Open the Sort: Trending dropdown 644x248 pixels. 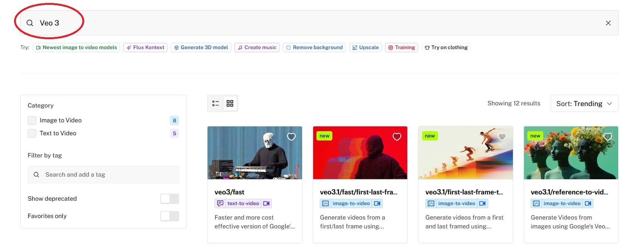[584, 103]
